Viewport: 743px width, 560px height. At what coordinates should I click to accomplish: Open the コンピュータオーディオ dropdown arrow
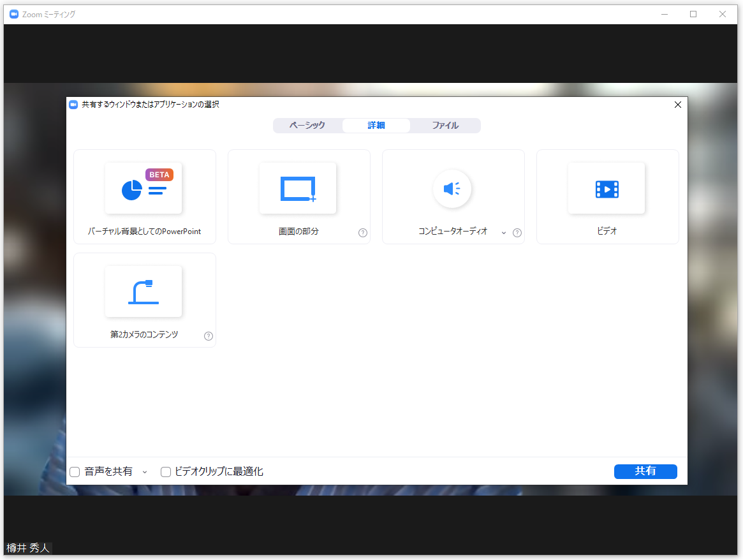click(503, 233)
